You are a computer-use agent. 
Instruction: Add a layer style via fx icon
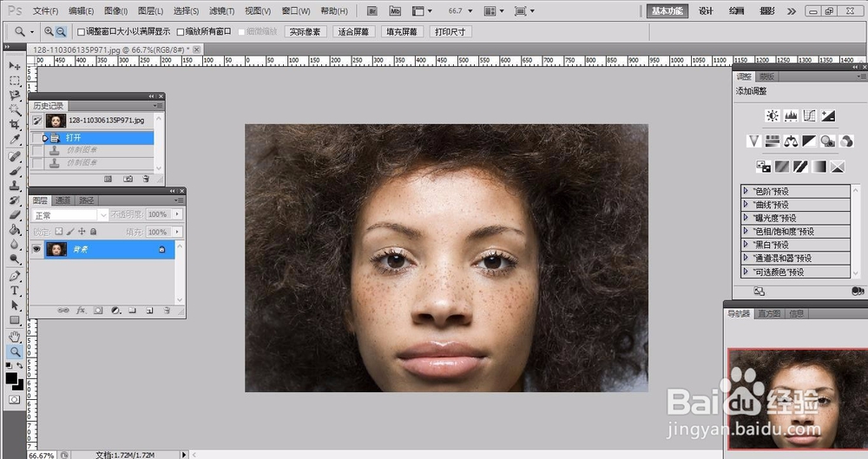coord(81,311)
